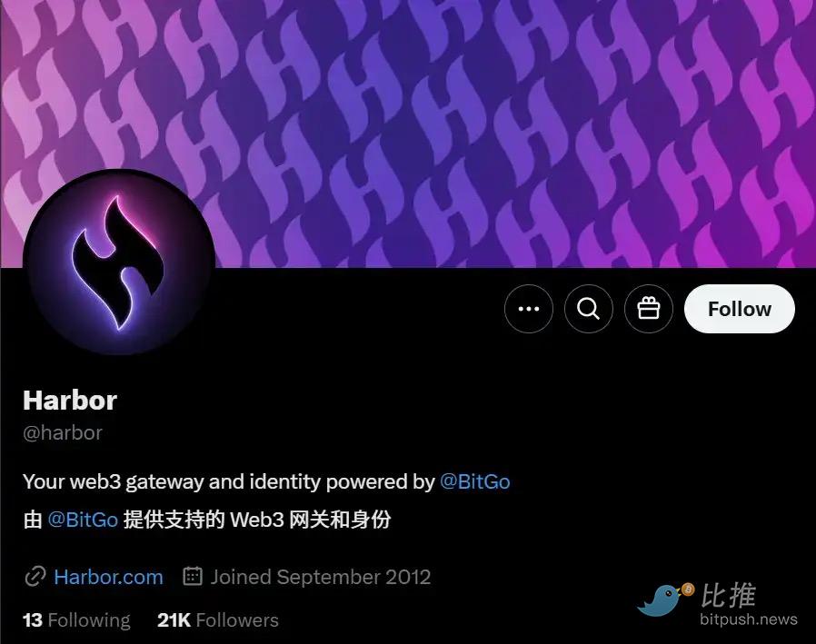Open the Harbor flame profile picture
The width and height of the screenshot is (816, 644).
point(119,263)
